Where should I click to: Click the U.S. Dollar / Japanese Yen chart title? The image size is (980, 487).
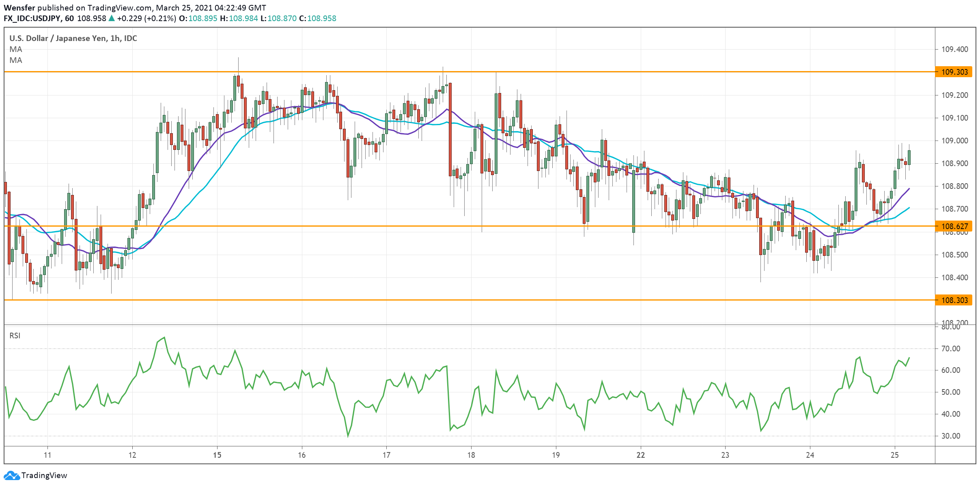tap(73, 38)
